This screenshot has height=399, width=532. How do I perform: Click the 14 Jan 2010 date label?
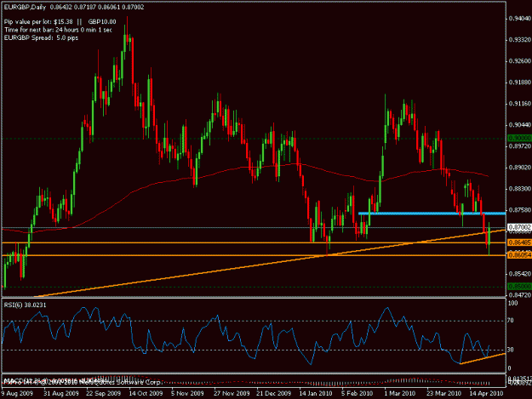(x=316, y=394)
